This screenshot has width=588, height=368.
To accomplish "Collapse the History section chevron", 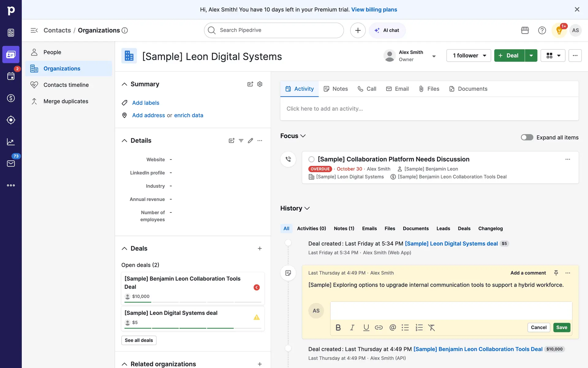I will tap(307, 208).
